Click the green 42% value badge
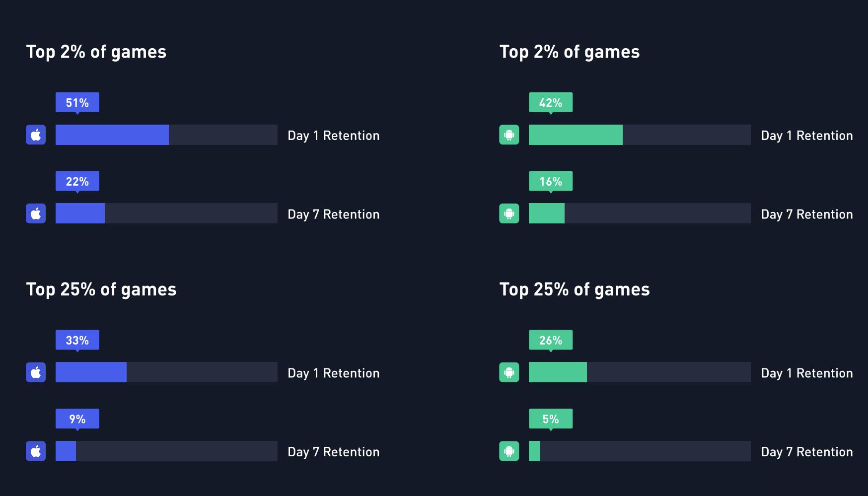Screen dimensions: 868x496 551,102
